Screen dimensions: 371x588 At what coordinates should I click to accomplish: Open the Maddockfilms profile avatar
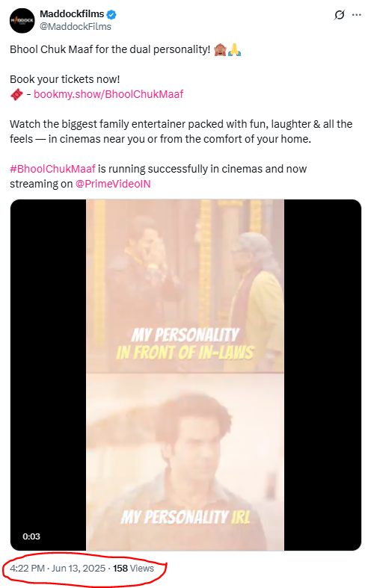coord(22,21)
